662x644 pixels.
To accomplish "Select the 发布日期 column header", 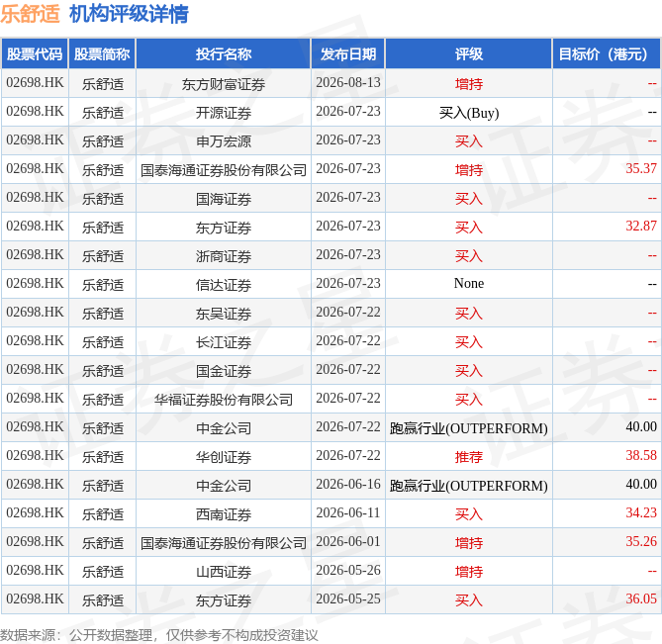I will 348,54.
